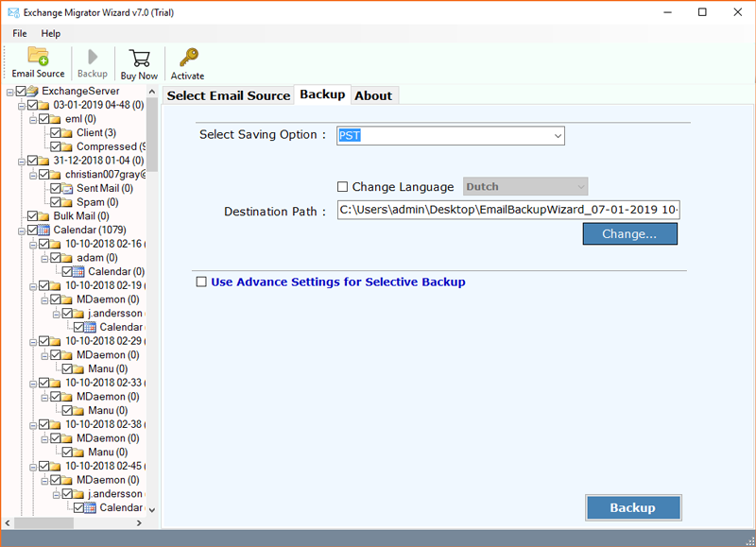Viewport: 756px width, 547px height.
Task: Click the eml folder icon
Action: click(56, 118)
